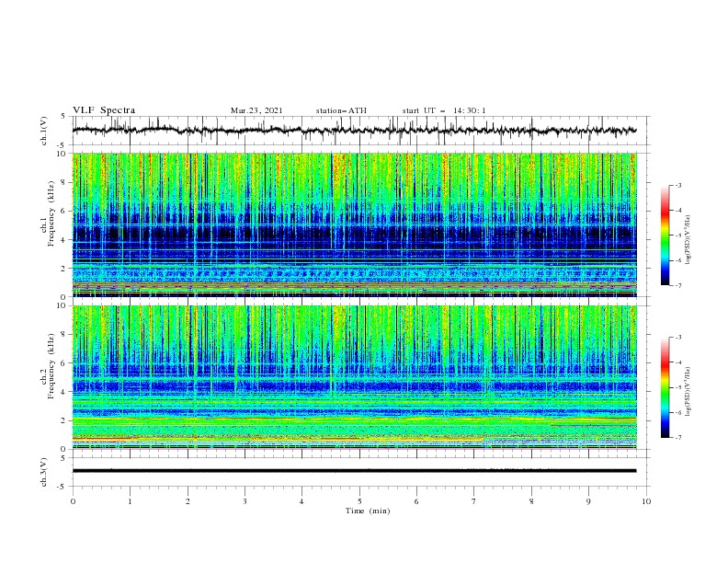Image resolution: width=728 pixels, height=563 pixels.
Task: Click the ch.2 spectrogram "6" kHz tick label
Action: 64,363
